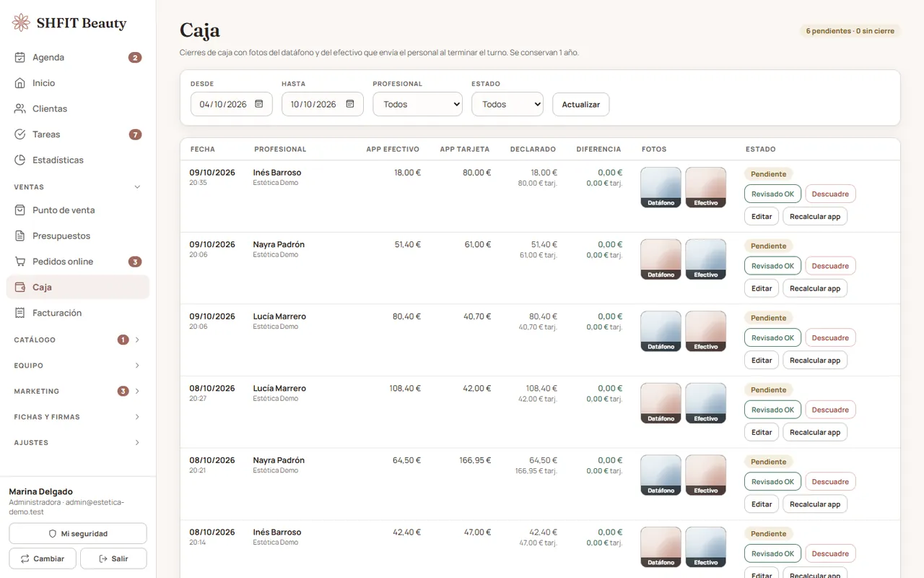
Task: Click the Caja wallet icon
Action: [20, 287]
